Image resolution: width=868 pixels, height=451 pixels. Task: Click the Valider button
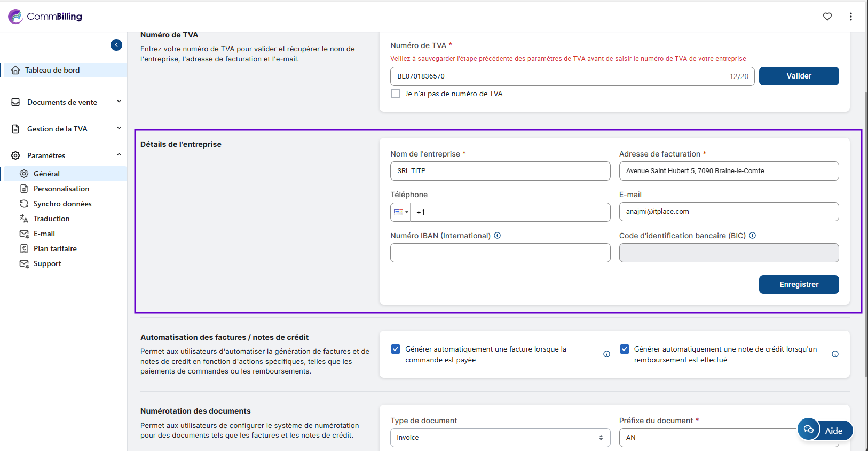point(799,76)
